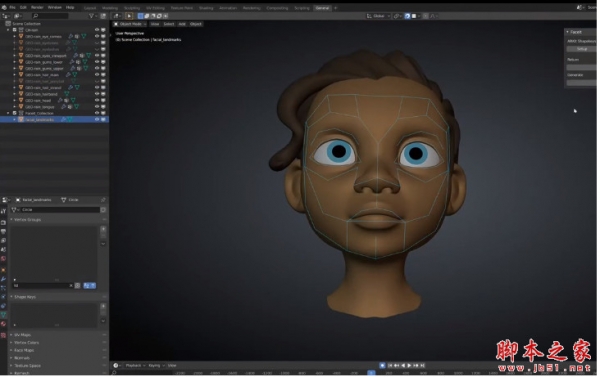Image resolution: width=600 pixels, height=377 pixels.
Task: Toggle the auto keying record button in timeline
Action: (382, 366)
